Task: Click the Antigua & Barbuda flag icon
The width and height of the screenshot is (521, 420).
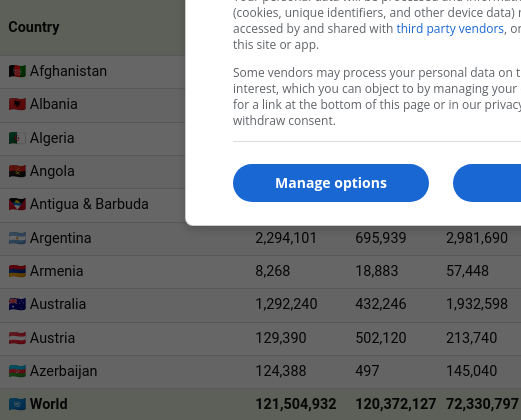Action: coord(17,204)
